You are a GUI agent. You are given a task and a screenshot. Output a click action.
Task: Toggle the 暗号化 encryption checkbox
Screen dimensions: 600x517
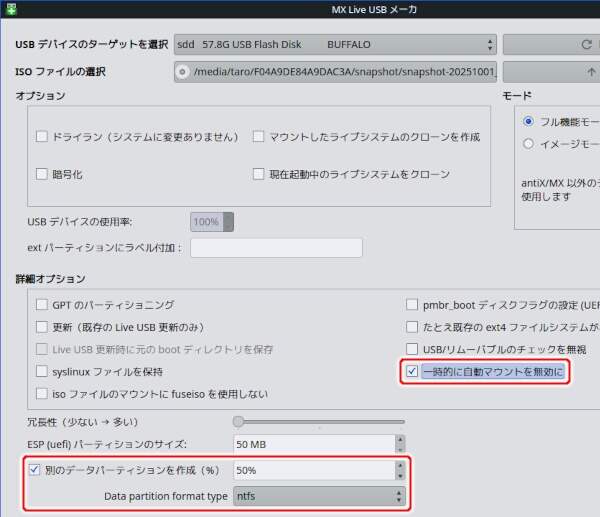coord(42,174)
